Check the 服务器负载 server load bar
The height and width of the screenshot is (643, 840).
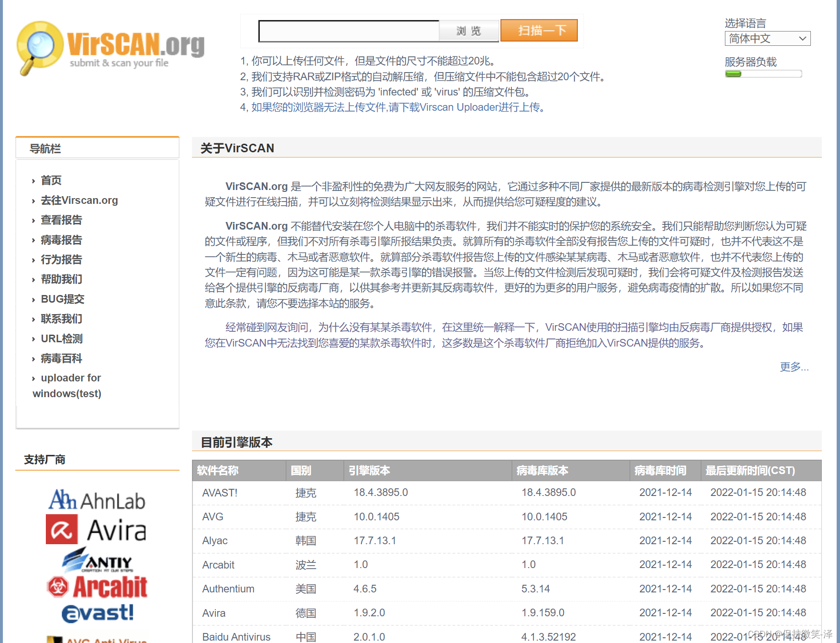pyautogui.click(x=763, y=74)
